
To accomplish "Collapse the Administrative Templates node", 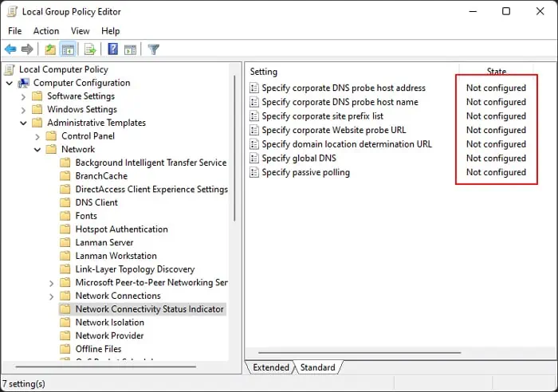I will point(23,123).
